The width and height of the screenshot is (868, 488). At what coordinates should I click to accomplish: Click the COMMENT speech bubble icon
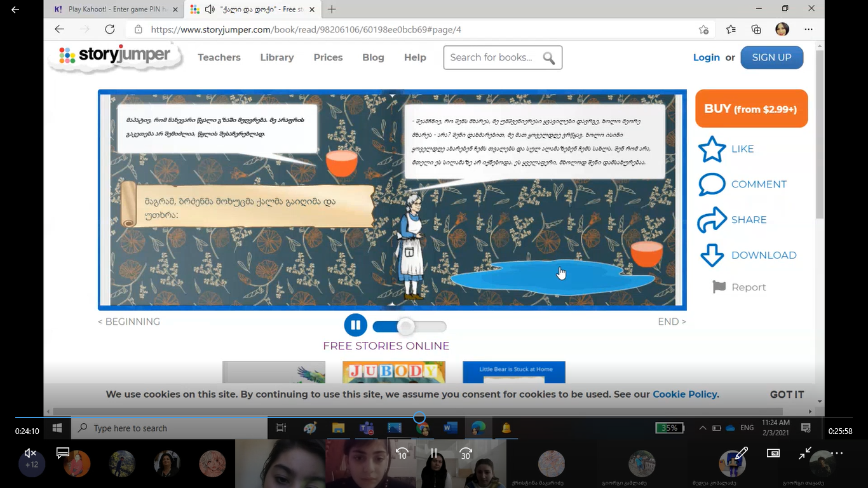[712, 184]
